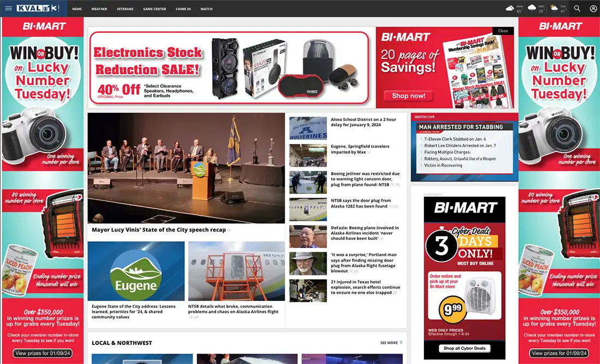
Task: Click the Texas hotel explosion thumbnail
Action: tap(308, 290)
